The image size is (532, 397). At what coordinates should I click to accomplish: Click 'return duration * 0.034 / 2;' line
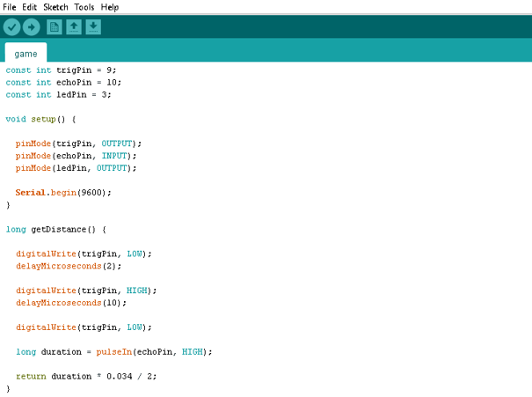pos(86,376)
